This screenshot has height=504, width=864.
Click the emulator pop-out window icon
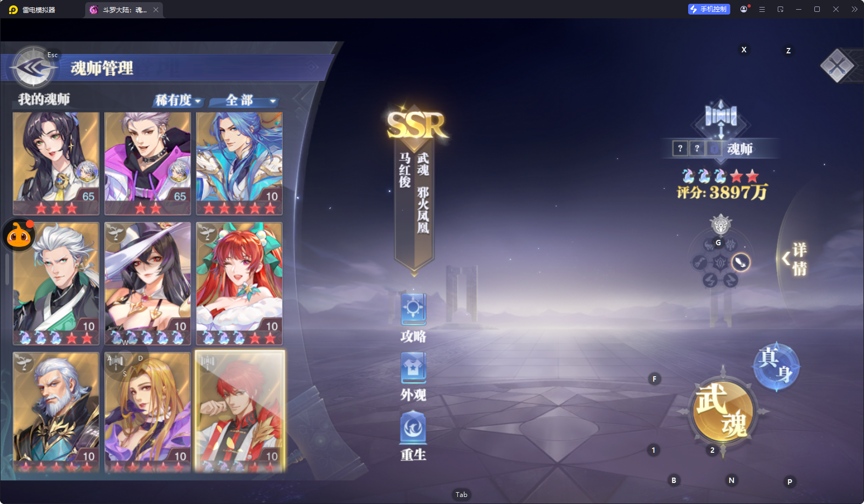click(780, 9)
